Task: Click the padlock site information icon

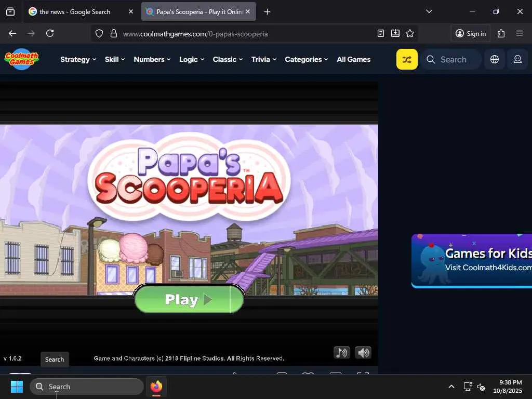Action: click(x=114, y=33)
